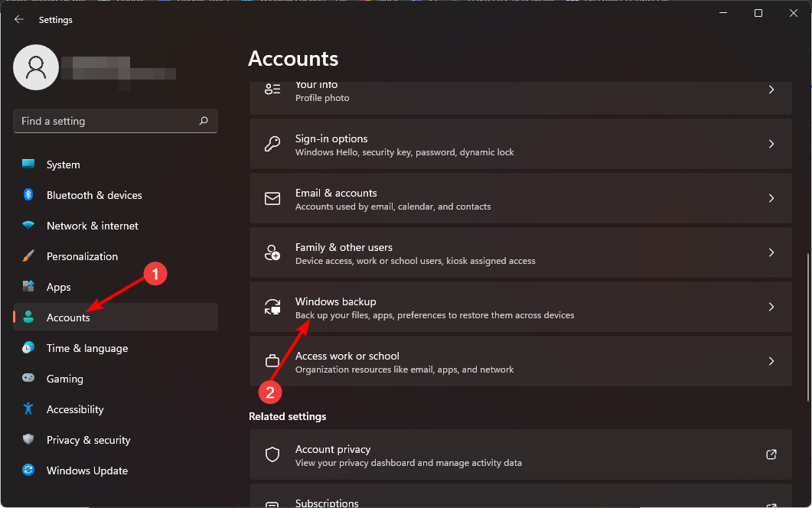This screenshot has width=812, height=508.
Task: Open Time & language settings
Action: [86, 348]
